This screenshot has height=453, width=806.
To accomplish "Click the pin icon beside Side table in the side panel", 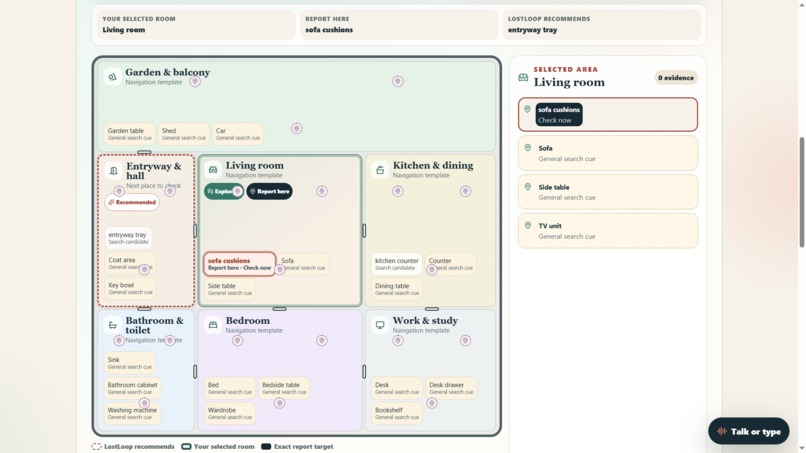I will click(x=528, y=187).
